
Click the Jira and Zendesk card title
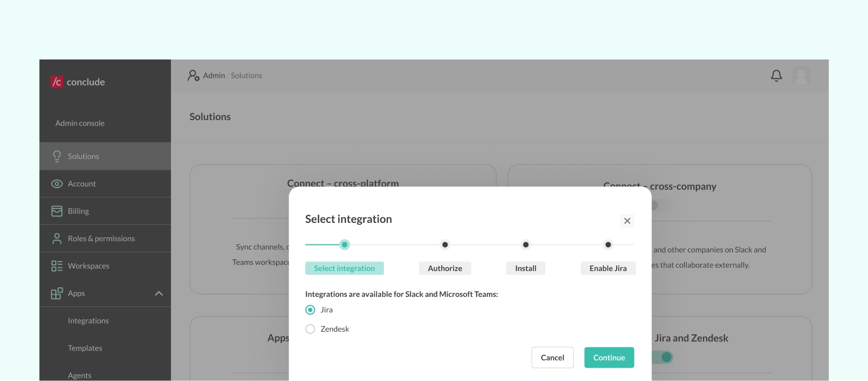[691, 338]
